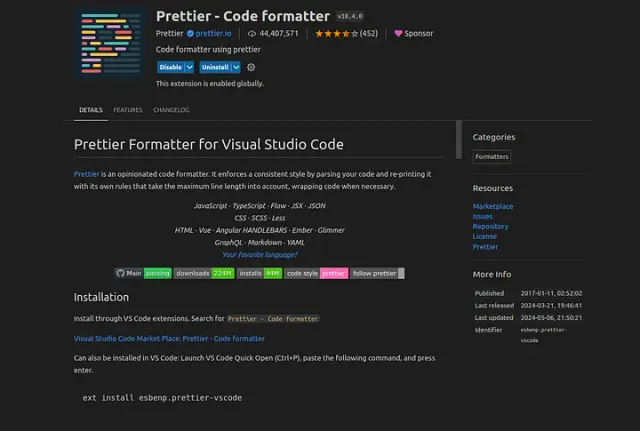Click the install count 44,407,571
Viewport: 640px width, 431px height.
click(279, 33)
